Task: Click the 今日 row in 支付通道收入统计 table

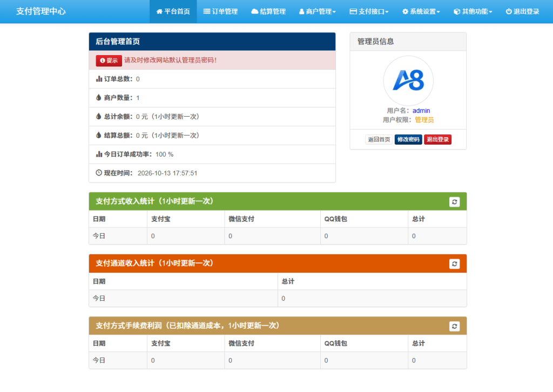Action: 278,298
